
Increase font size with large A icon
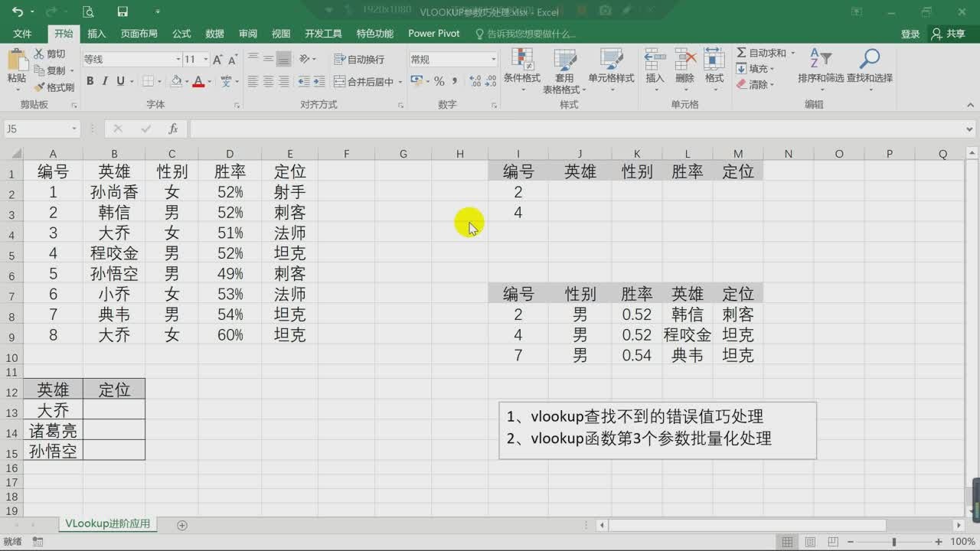pyautogui.click(x=217, y=59)
